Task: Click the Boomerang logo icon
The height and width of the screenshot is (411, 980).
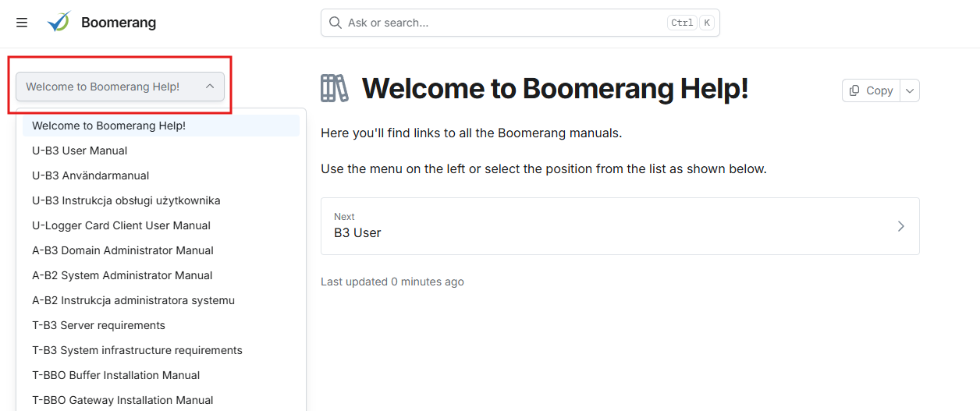Action: tap(59, 23)
